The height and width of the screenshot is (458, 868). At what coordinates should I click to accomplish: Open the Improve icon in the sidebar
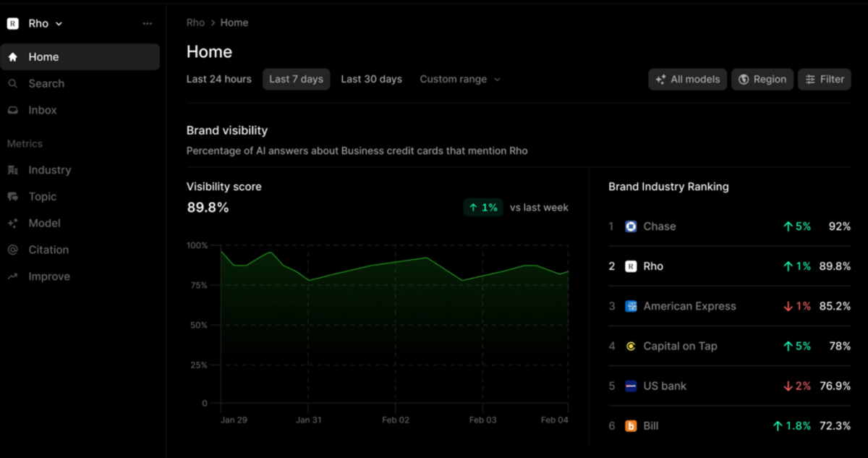click(14, 276)
